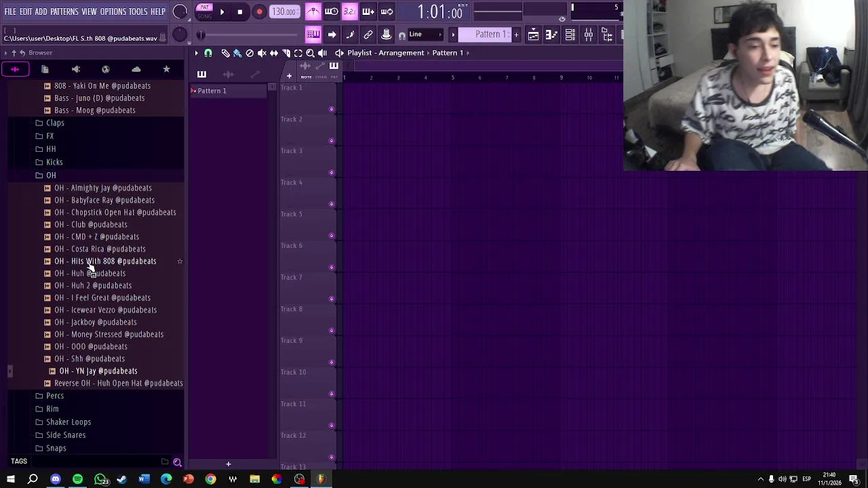
Task: Select the Slice tool in playlist toolbar
Action: (286, 53)
